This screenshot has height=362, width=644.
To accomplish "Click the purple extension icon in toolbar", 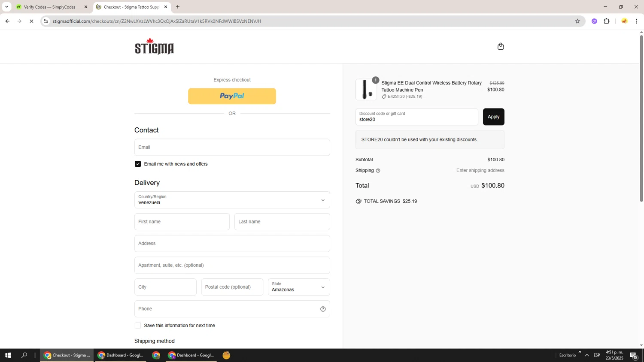I will point(594,21).
